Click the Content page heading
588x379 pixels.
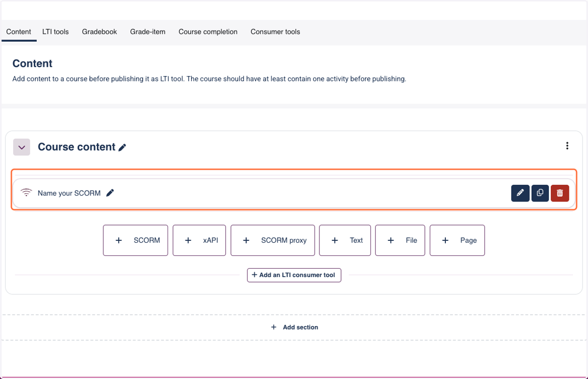pyautogui.click(x=32, y=63)
